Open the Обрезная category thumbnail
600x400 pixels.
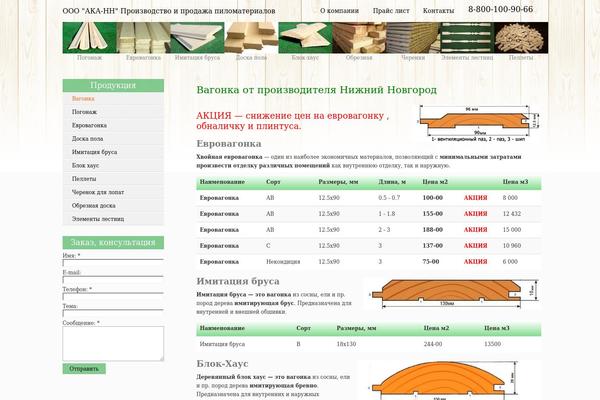(359, 38)
